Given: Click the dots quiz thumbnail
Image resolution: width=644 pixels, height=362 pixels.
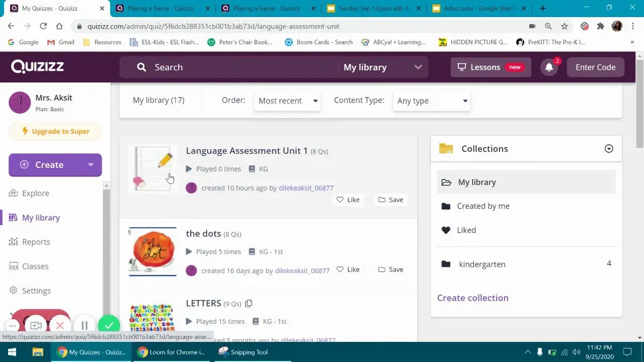Looking at the screenshot, I should [152, 252].
